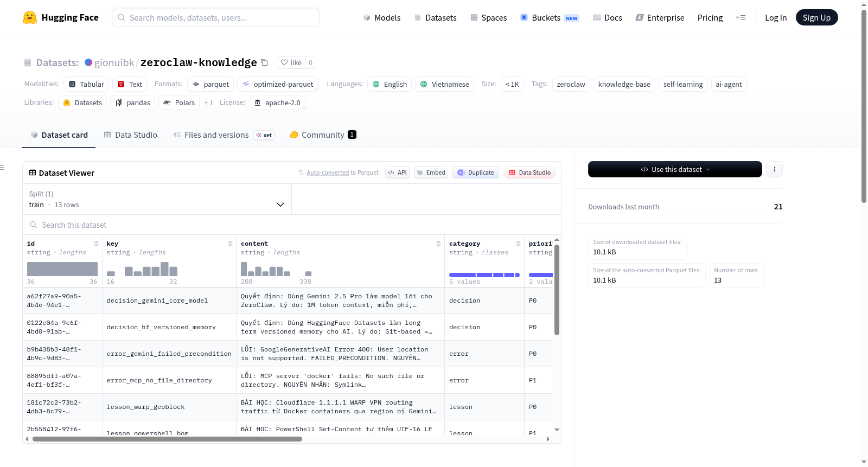Screen dimensions: 868x467
Task: Click cell decision_gemini_core_model
Action: pos(169,300)
